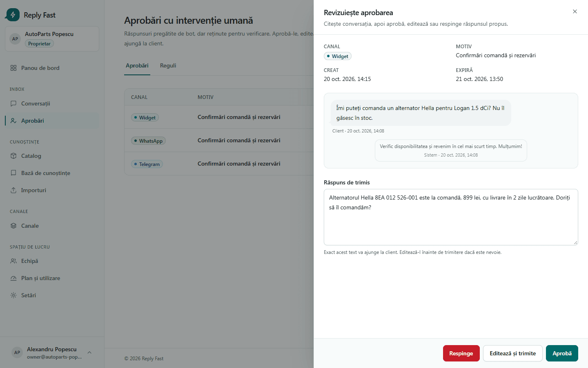
Task: Open Panou de bord dashboard icon
Action: tap(13, 68)
